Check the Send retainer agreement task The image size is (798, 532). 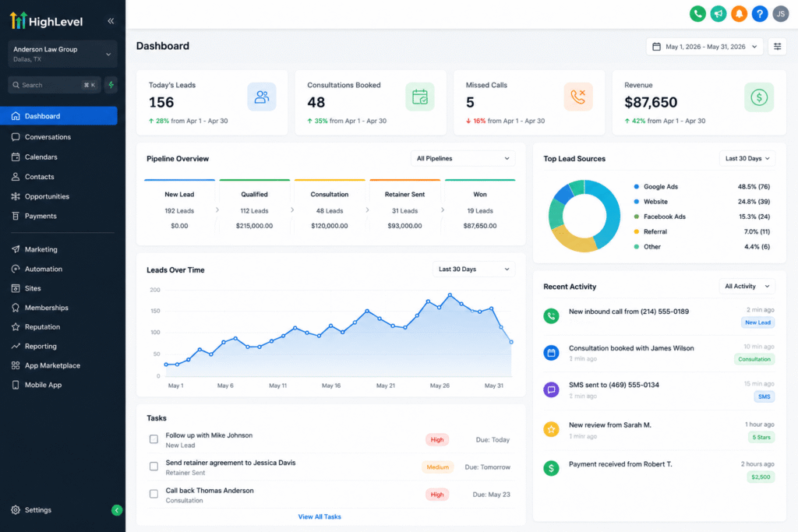[154, 467]
